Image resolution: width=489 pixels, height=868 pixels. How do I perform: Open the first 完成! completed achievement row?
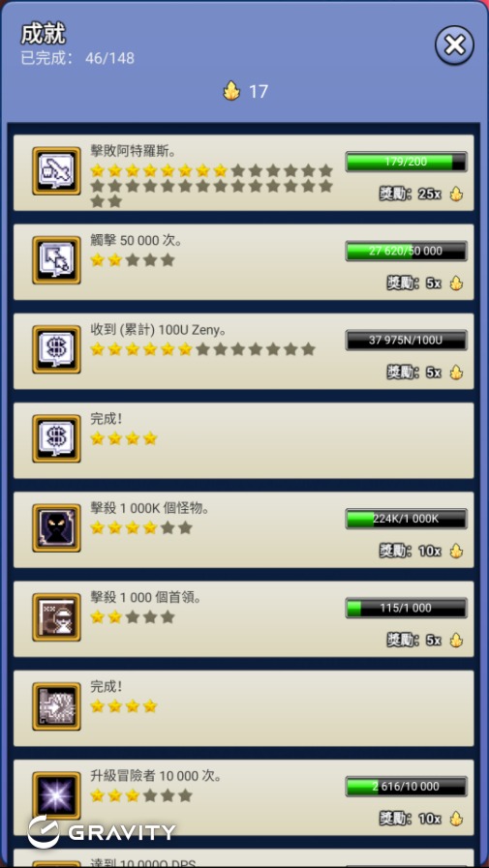(244, 440)
